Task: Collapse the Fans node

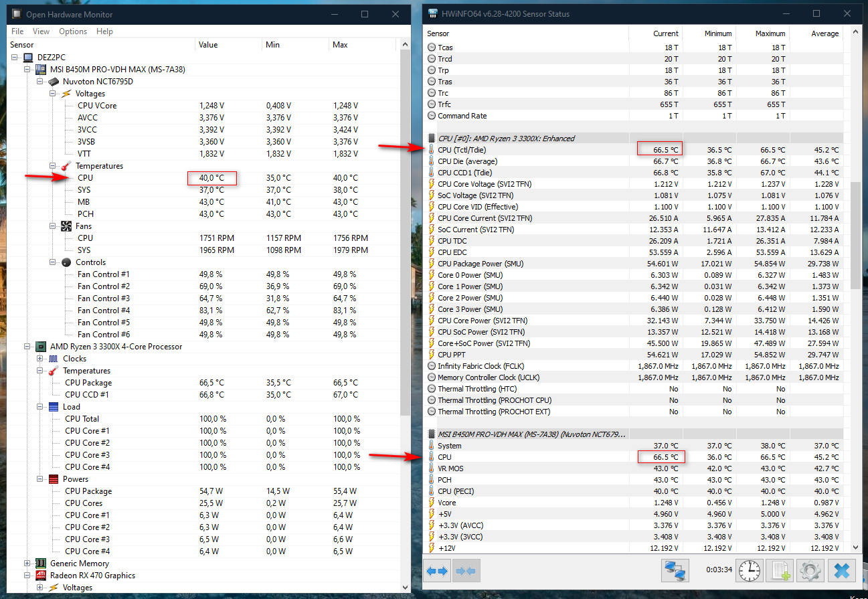Action: (53, 226)
